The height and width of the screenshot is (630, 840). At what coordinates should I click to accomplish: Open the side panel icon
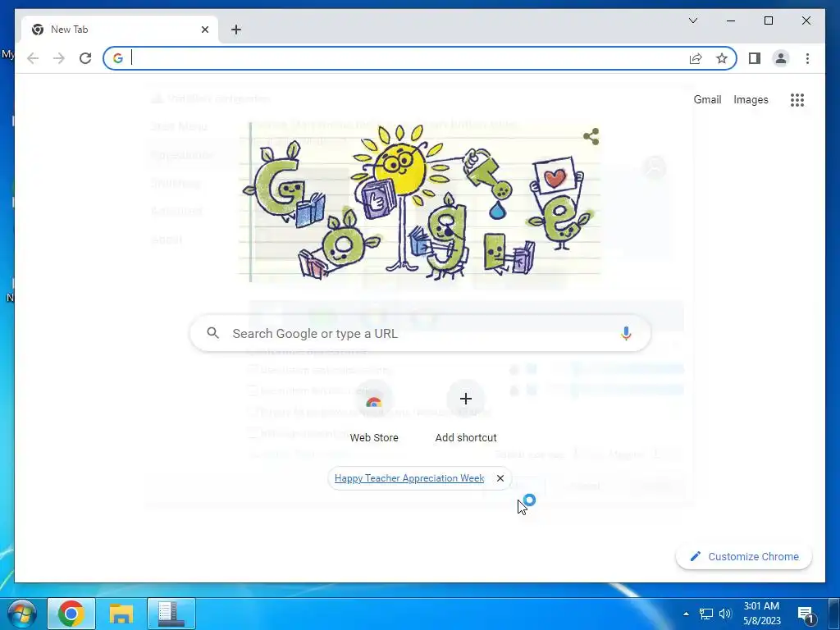755,58
